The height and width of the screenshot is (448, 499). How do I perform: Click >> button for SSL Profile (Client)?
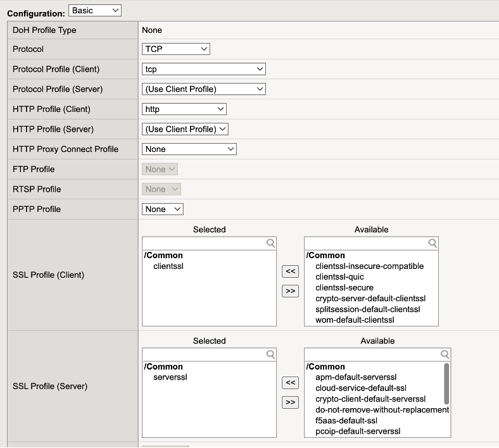[x=290, y=291]
